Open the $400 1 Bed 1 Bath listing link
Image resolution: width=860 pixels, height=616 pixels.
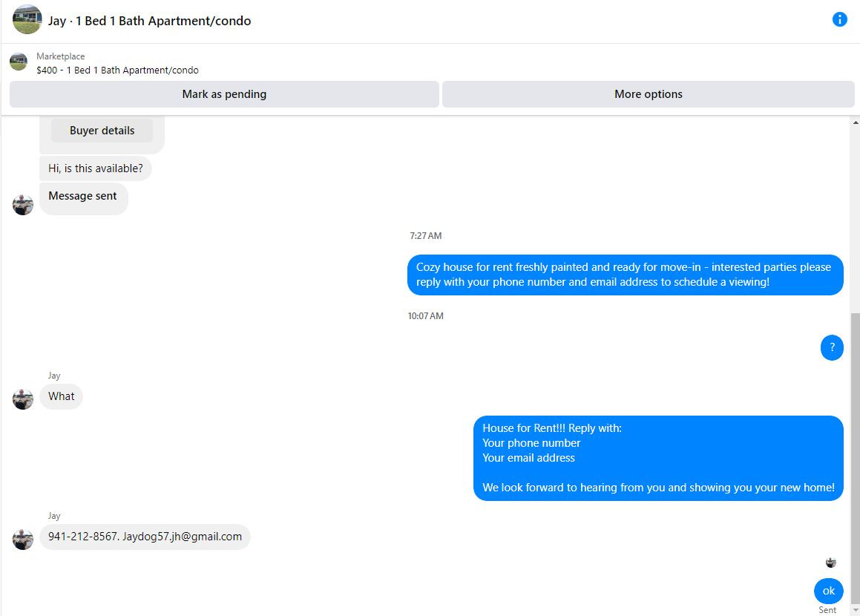pos(117,71)
